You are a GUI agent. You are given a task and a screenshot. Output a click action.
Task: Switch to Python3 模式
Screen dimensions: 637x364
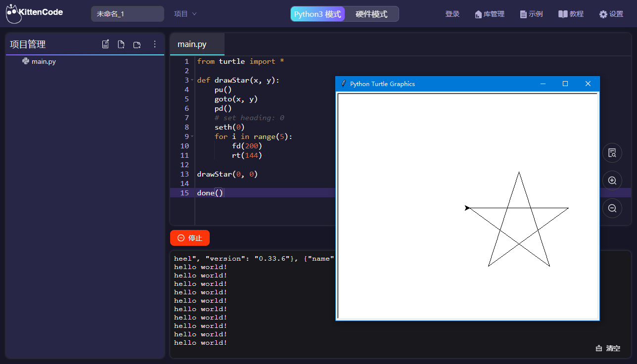pyautogui.click(x=318, y=14)
